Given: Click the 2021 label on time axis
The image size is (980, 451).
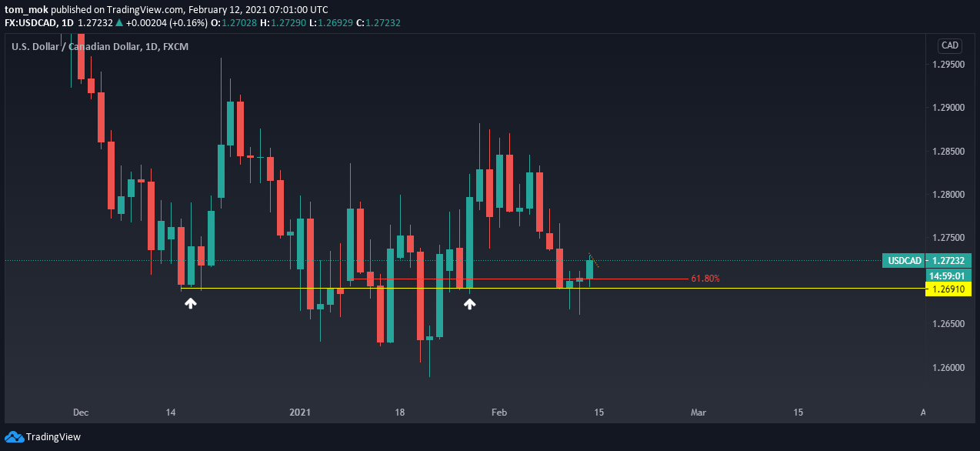Looking at the screenshot, I should (300, 413).
